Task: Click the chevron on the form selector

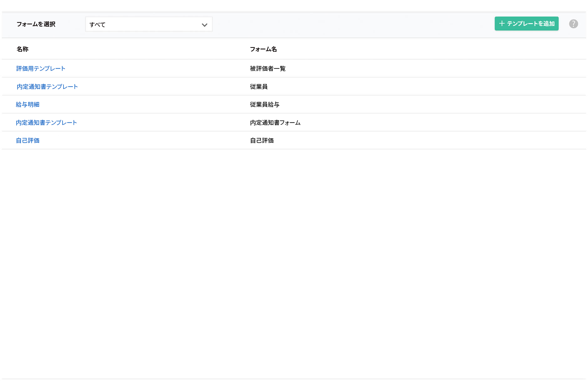Action: (x=205, y=24)
